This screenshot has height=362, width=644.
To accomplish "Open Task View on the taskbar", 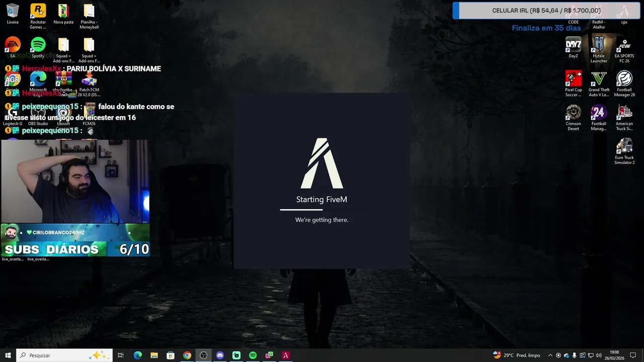I will coord(121,355).
